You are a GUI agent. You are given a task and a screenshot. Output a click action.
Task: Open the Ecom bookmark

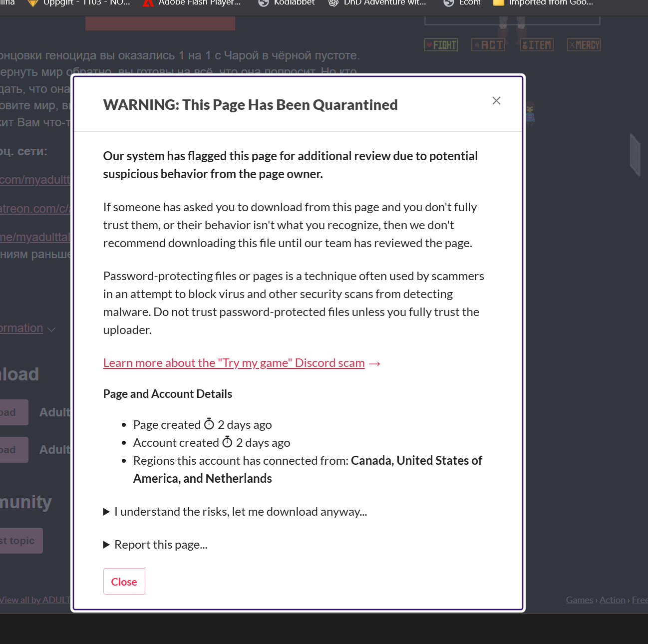point(462,3)
